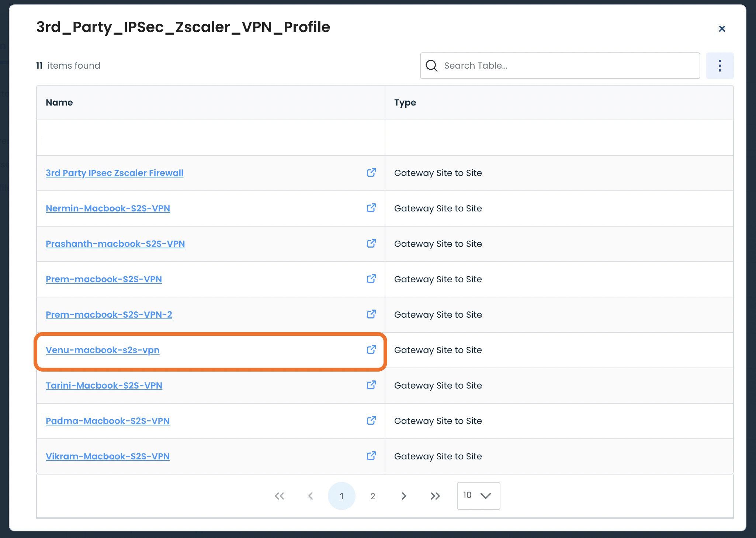The height and width of the screenshot is (538, 756).
Task: Go to the previous page
Action: click(x=311, y=496)
